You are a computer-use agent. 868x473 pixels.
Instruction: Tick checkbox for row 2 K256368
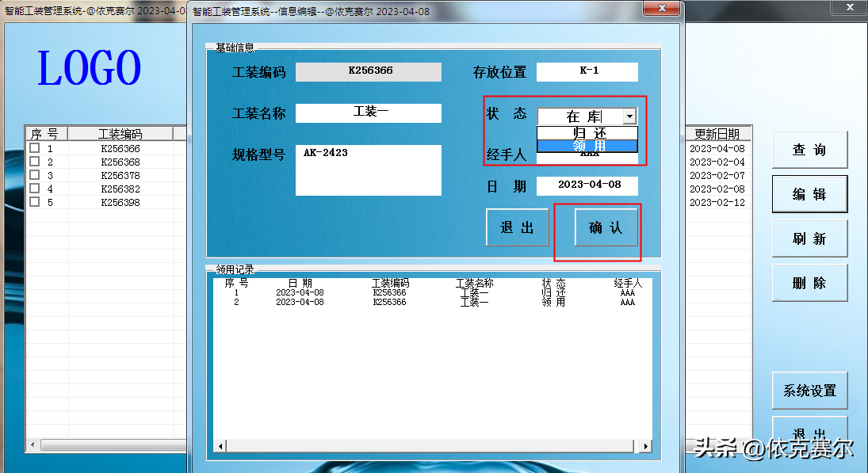pos(34,161)
